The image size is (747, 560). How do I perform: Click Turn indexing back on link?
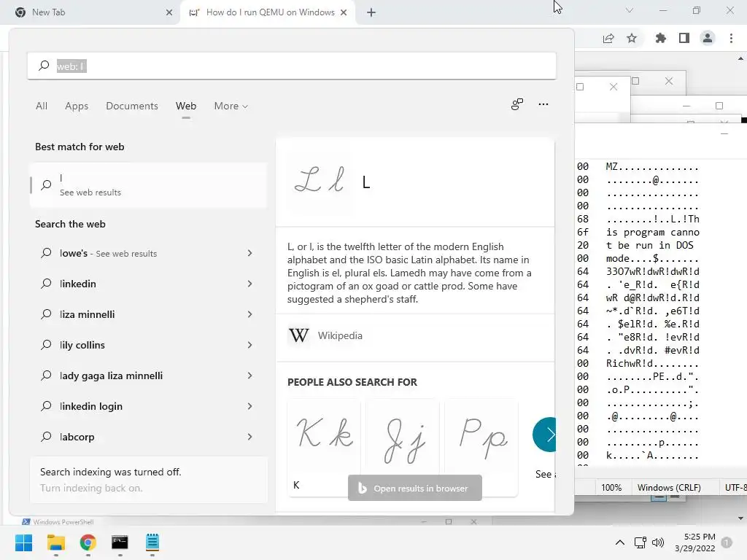tap(91, 488)
